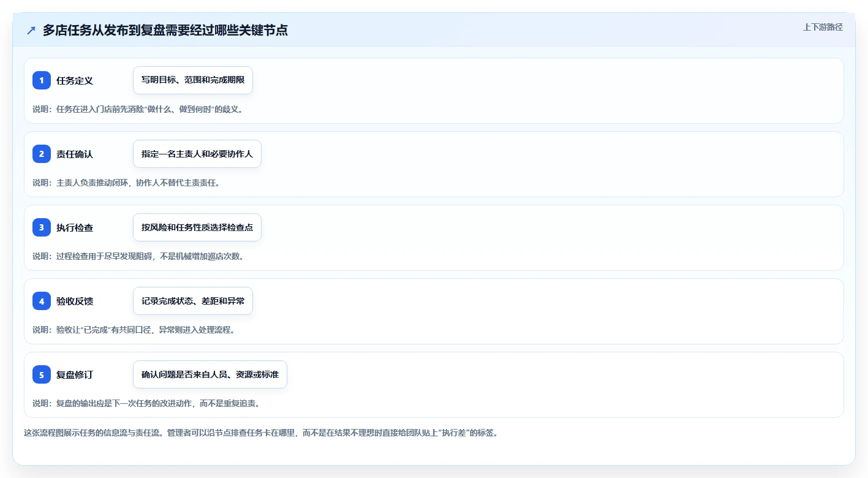The image size is (868, 478).
Task: Click step number badge 4
Action: point(42,301)
